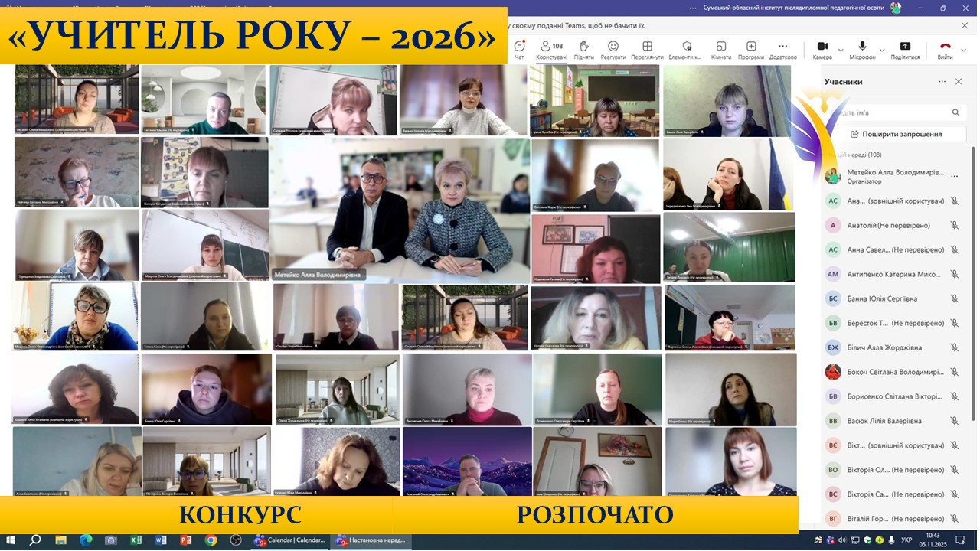Open options dots for Метейко Алла Володимирівна

[x=954, y=176]
